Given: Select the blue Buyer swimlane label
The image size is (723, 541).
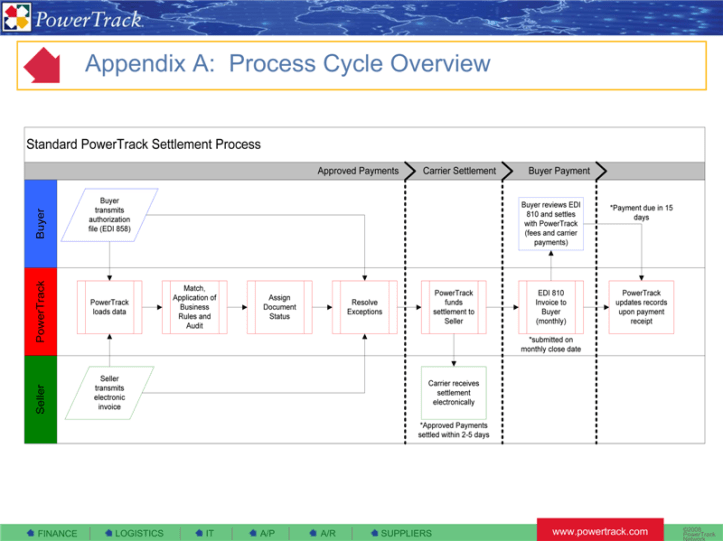Looking at the screenshot, I should click(40, 223).
